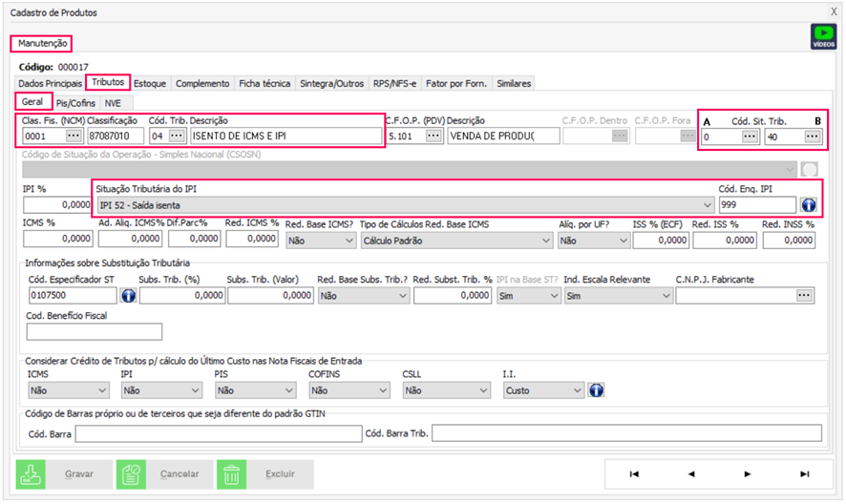Open the Pis/Cofins sub-tab

(x=76, y=102)
